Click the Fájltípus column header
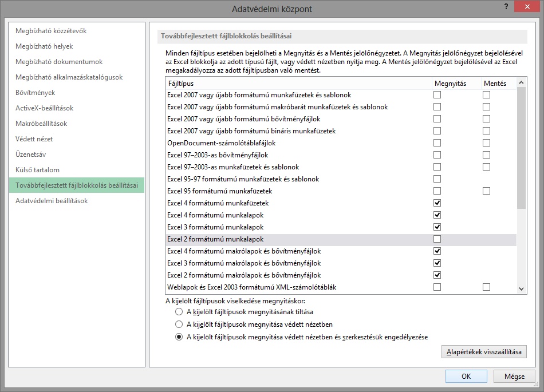The image size is (544, 392). [x=299, y=84]
